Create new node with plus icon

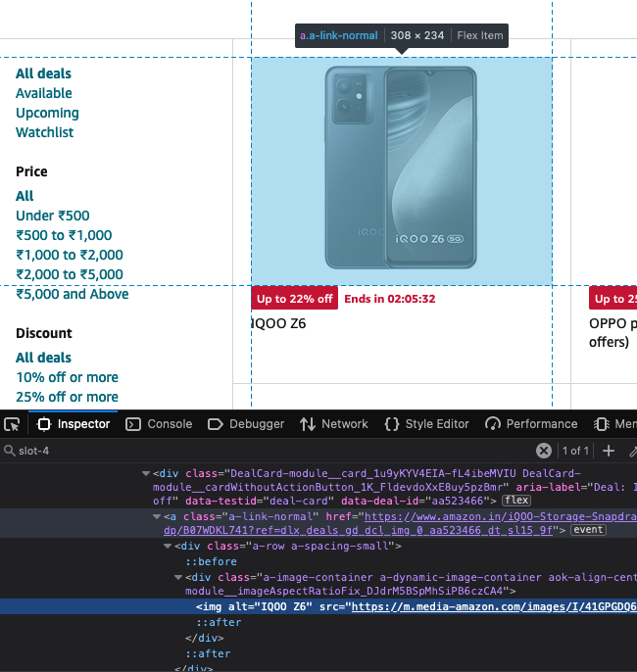tap(609, 451)
